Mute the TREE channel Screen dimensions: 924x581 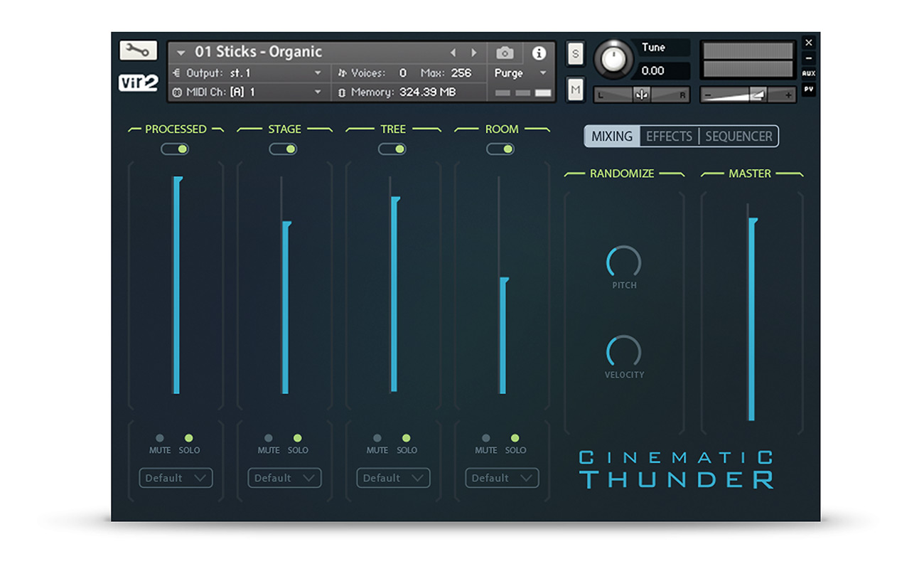pyautogui.click(x=377, y=439)
